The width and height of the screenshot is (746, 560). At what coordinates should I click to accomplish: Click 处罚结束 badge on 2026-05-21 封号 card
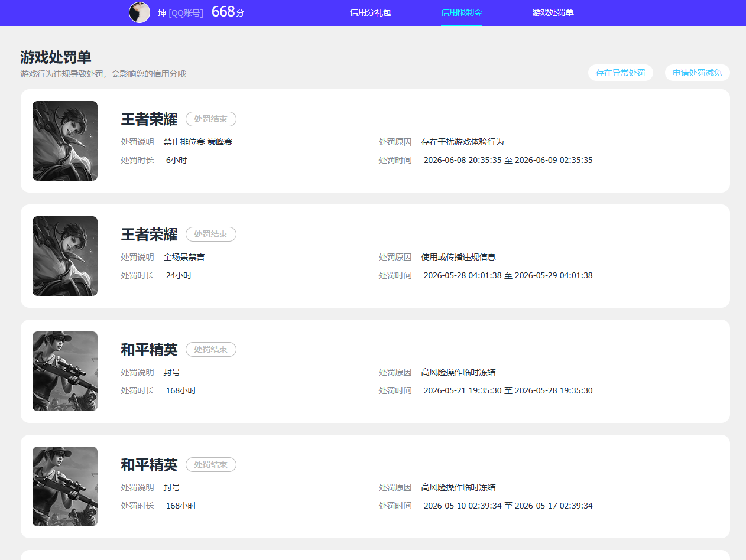pos(211,349)
